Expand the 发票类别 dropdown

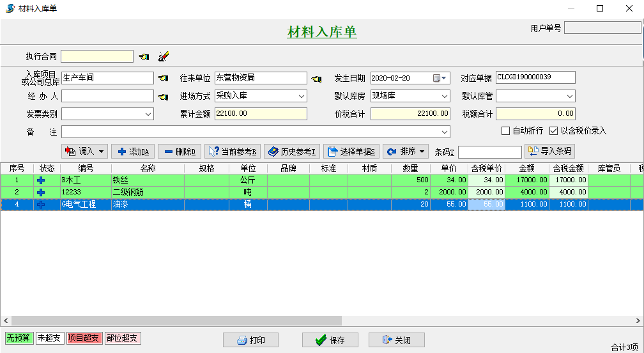point(148,114)
